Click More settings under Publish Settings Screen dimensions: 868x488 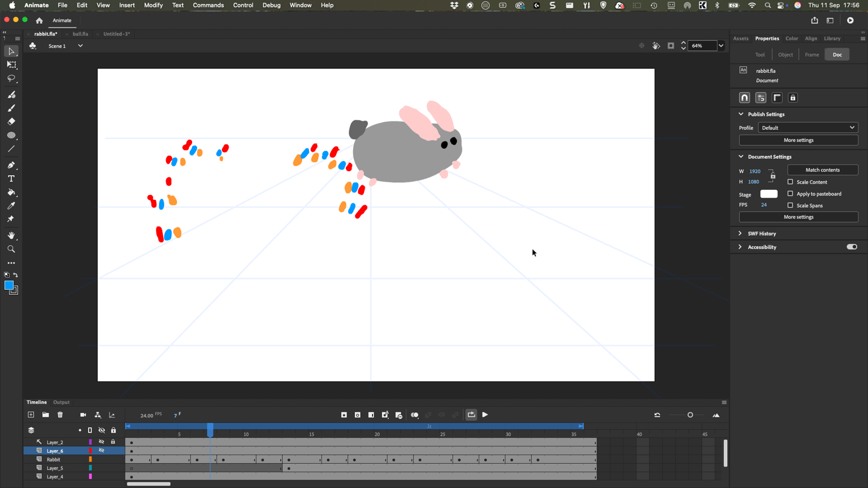pyautogui.click(x=798, y=140)
